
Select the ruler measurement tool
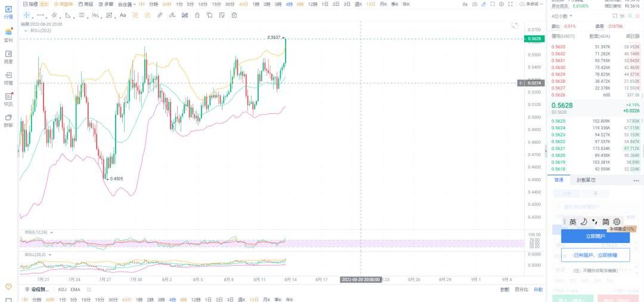coord(160,15)
